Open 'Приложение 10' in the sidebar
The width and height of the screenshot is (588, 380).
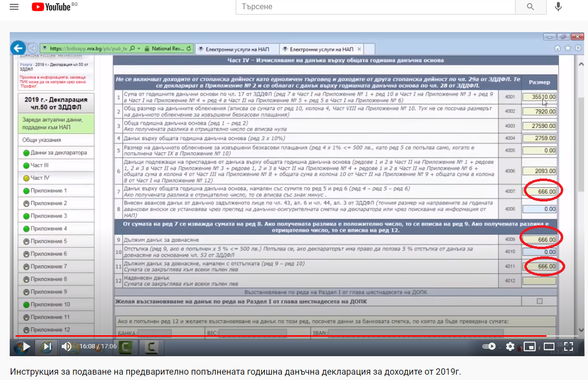tap(56, 305)
